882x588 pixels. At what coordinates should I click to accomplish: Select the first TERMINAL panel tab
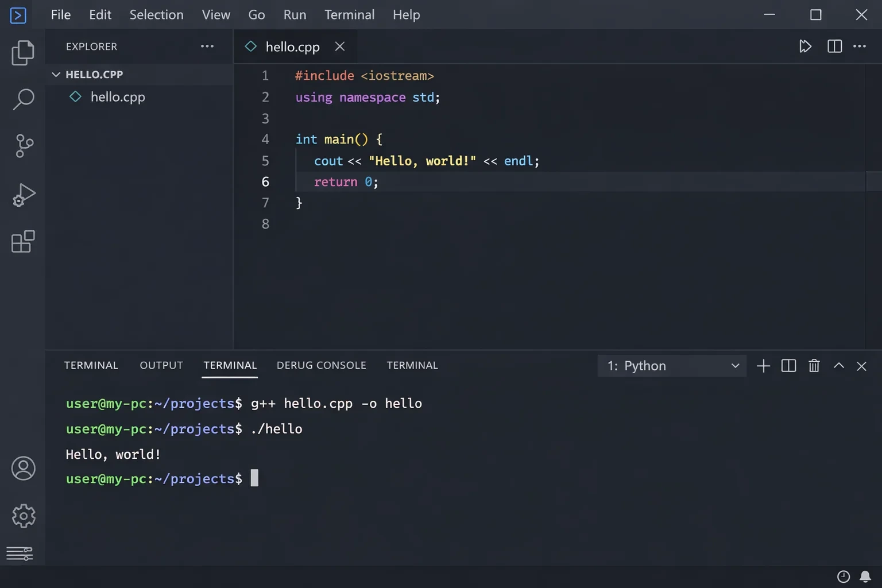pos(91,365)
